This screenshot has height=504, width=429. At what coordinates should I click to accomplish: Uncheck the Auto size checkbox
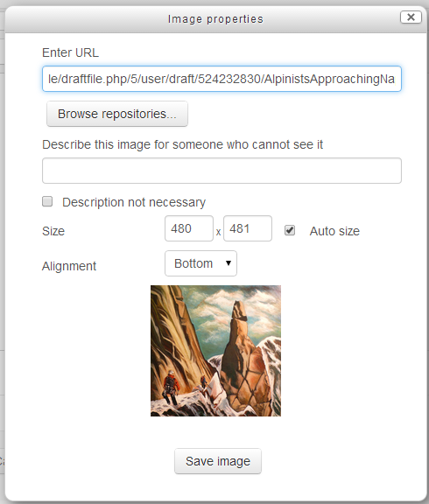[x=290, y=230]
